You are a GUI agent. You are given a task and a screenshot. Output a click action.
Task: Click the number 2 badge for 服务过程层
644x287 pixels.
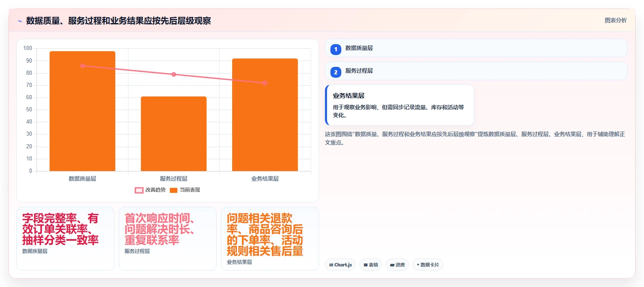click(335, 72)
